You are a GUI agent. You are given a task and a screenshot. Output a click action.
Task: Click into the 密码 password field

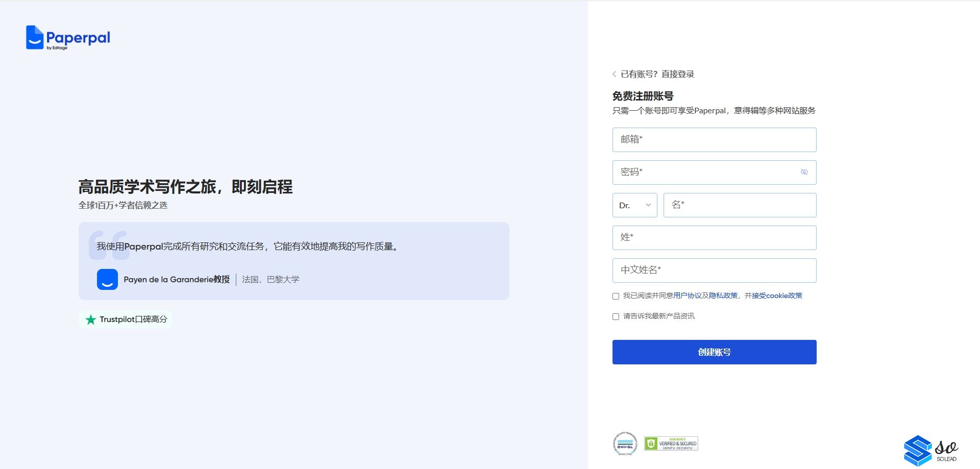click(x=704, y=172)
